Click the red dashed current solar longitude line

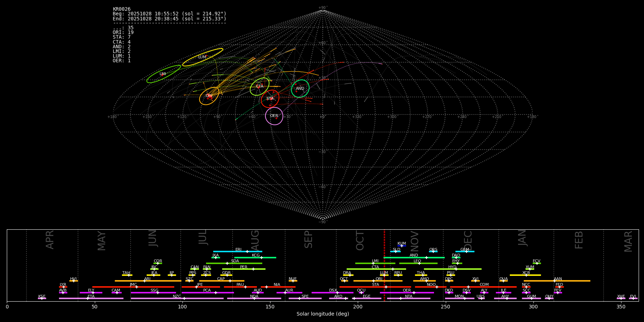click(384, 265)
